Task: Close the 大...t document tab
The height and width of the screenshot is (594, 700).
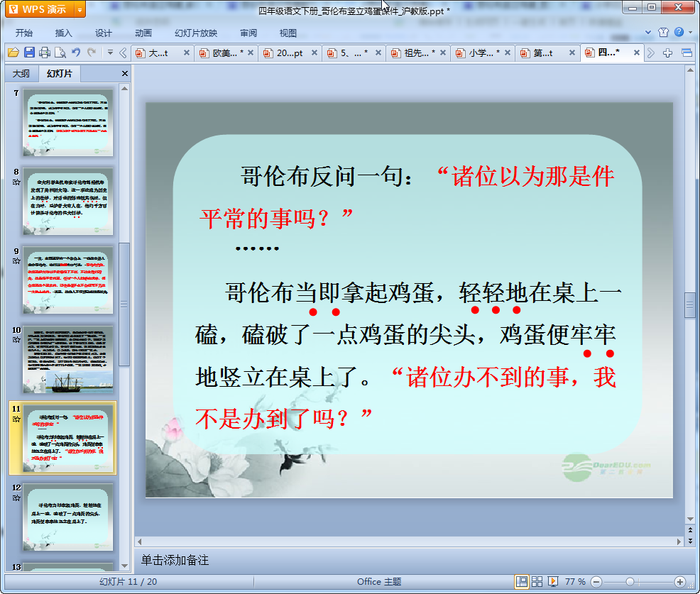Action: [x=187, y=53]
